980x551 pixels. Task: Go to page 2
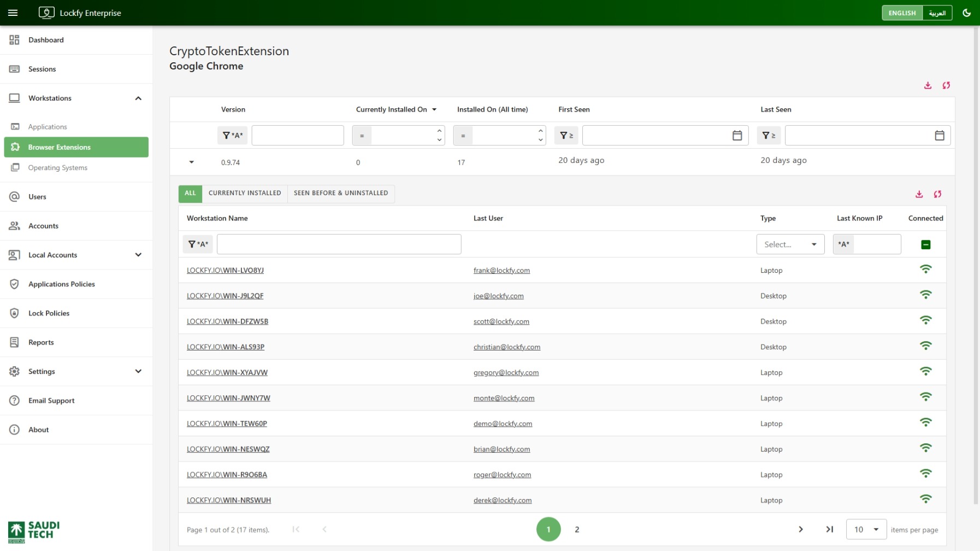[577, 530]
